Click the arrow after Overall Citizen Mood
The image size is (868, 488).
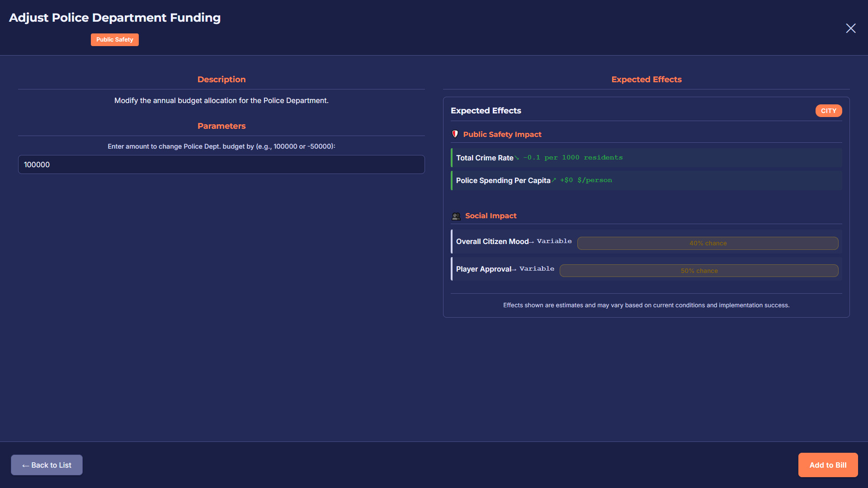(533, 242)
